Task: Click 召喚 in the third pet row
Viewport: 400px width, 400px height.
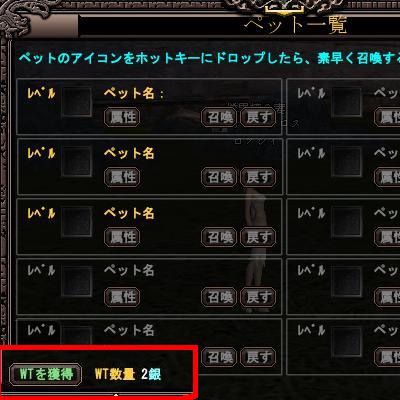Action: coord(219,237)
